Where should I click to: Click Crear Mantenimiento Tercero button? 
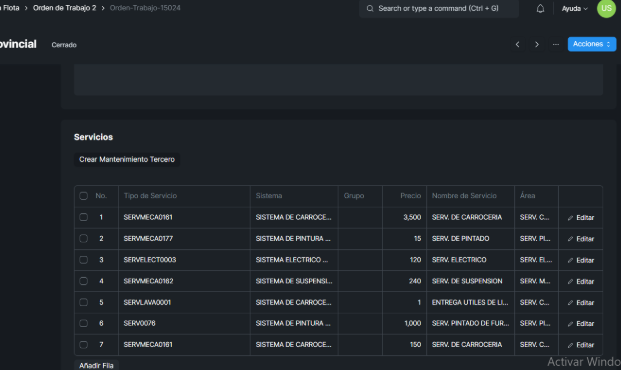(x=127, y=159)
